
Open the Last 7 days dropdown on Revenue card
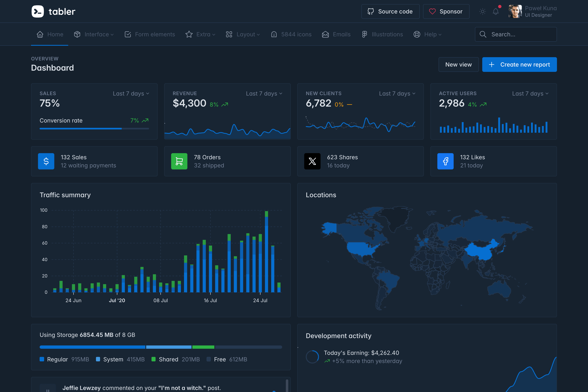coord(264,94)
